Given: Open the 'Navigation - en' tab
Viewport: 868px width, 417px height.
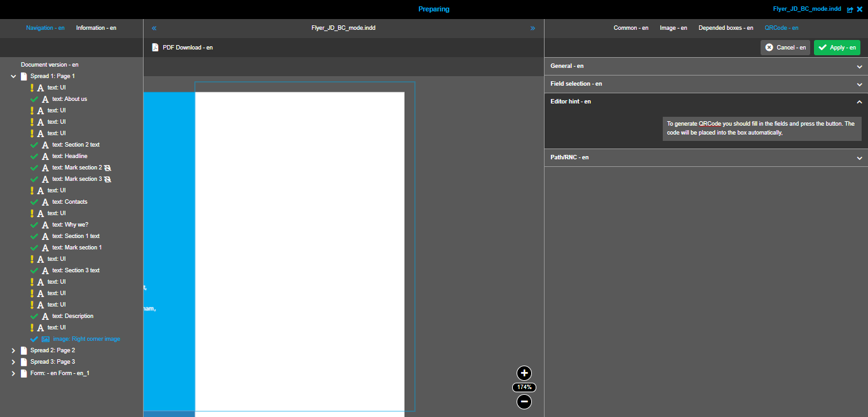Looking at the screenshot, I should coord(45,27).
